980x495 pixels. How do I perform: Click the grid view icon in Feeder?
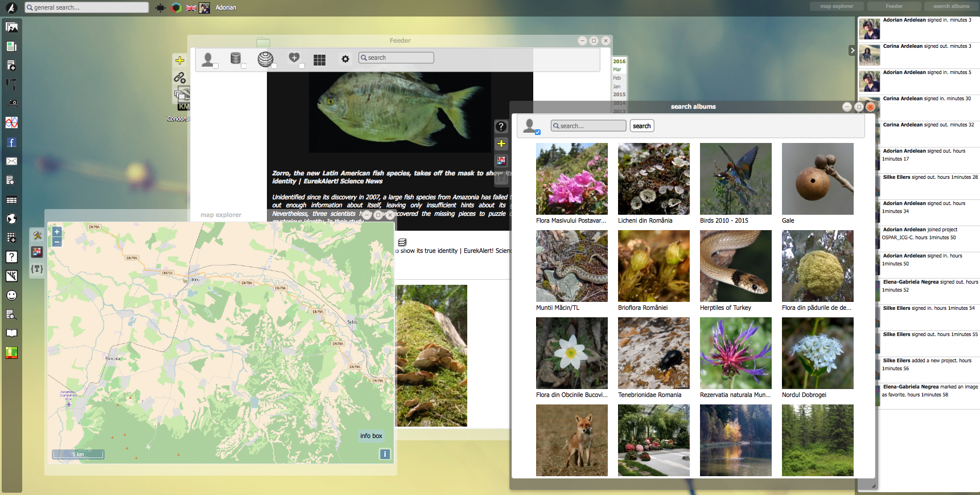[x=319, y=60]
